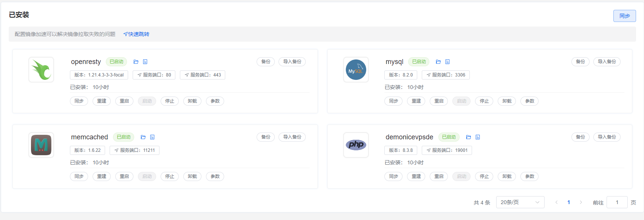Uninstall memcached with 卸载
Screen dimensions: 644x220
[x=192, y=176]
